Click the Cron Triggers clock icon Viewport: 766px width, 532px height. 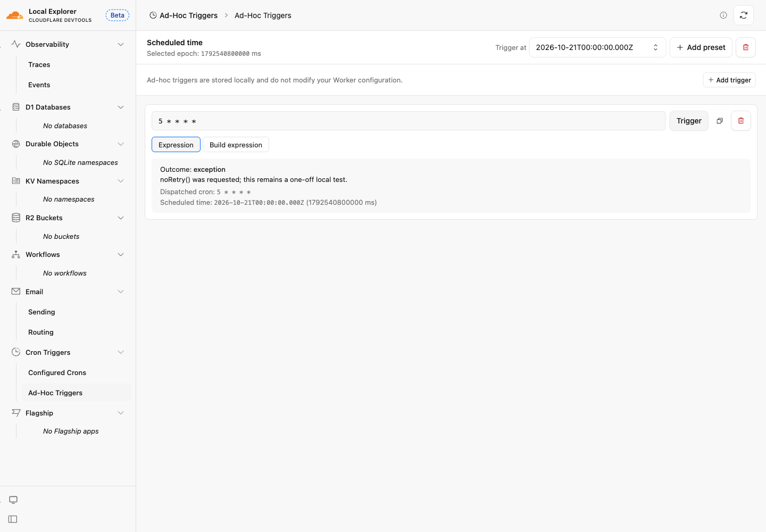16,352
